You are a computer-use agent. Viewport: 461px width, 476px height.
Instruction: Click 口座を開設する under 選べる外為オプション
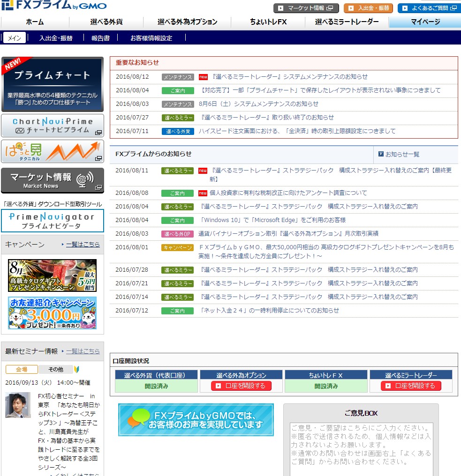coord(242,386)
